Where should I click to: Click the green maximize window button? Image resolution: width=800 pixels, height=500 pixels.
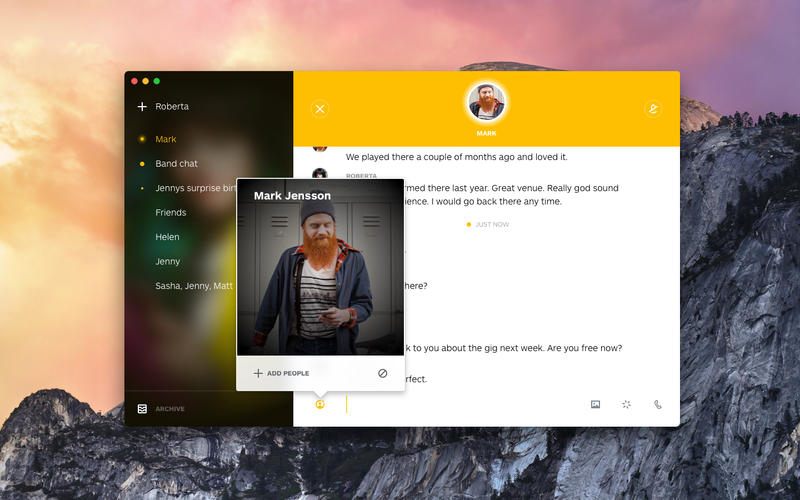[157, 81]
